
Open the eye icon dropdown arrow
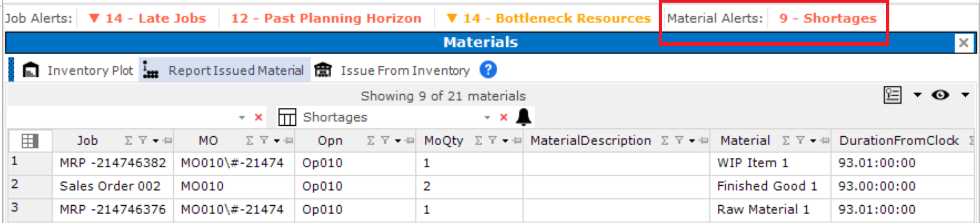[965, 95]
